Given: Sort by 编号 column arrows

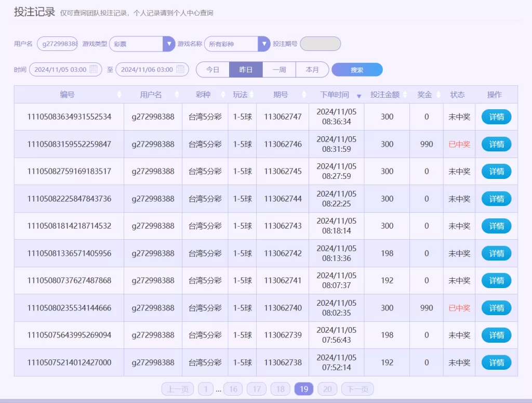Looking at the screenshot, I should click(x=119, y=95).
